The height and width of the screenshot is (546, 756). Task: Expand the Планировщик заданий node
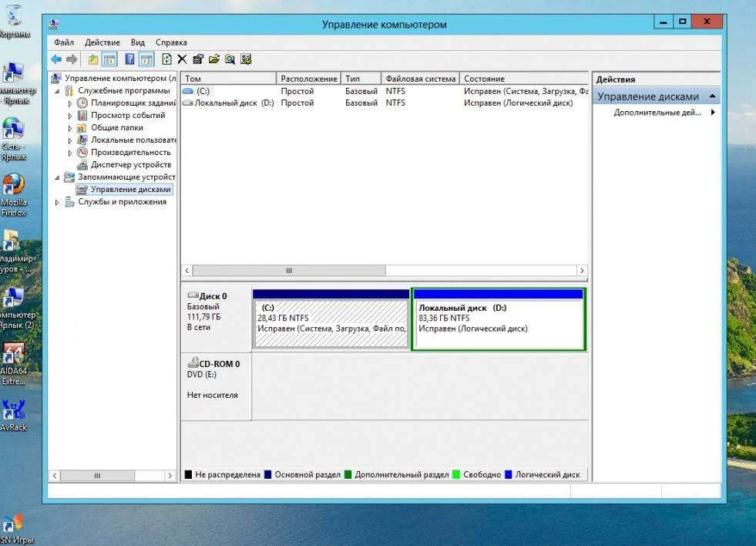pyautogui.click(x=70, y=103)
